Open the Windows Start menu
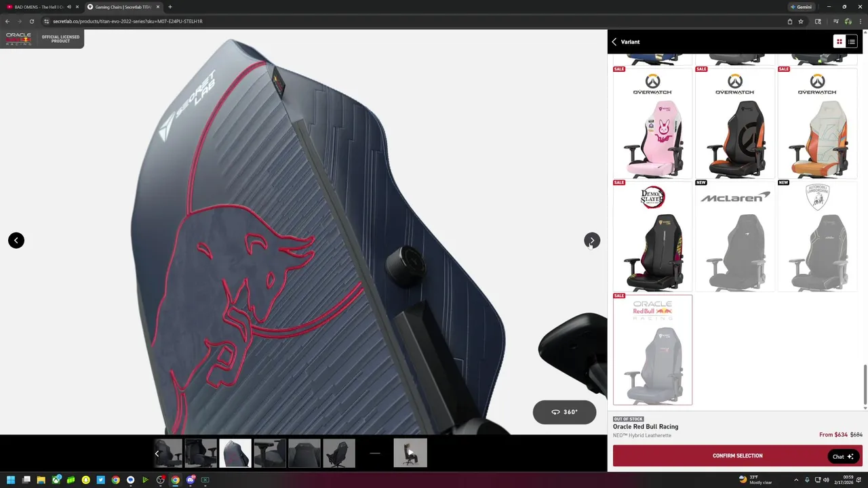 pos(11,480)
